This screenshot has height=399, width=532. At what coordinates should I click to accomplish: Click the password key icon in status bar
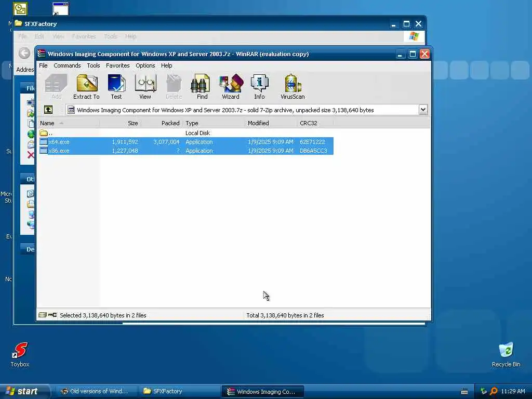point(52,315)
